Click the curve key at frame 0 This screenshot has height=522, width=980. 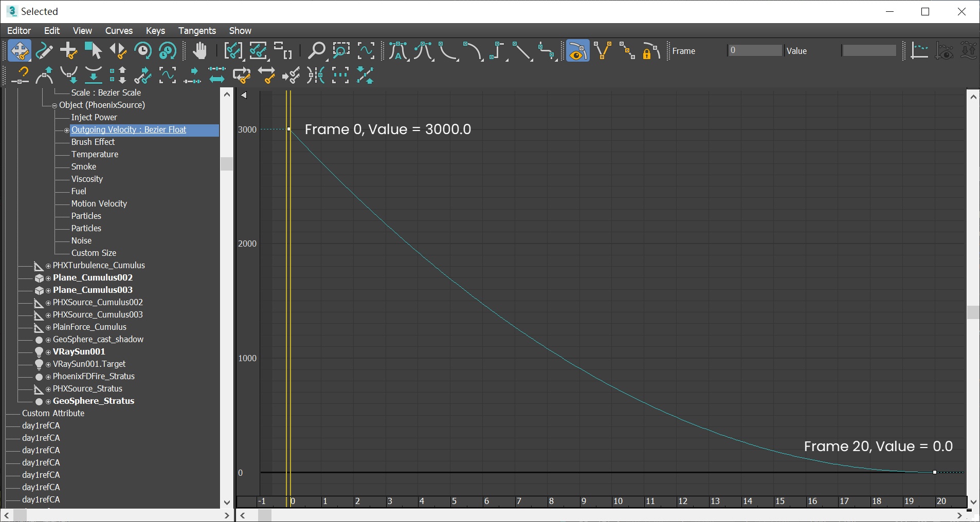pyautogui.click(x=289, y=129)
